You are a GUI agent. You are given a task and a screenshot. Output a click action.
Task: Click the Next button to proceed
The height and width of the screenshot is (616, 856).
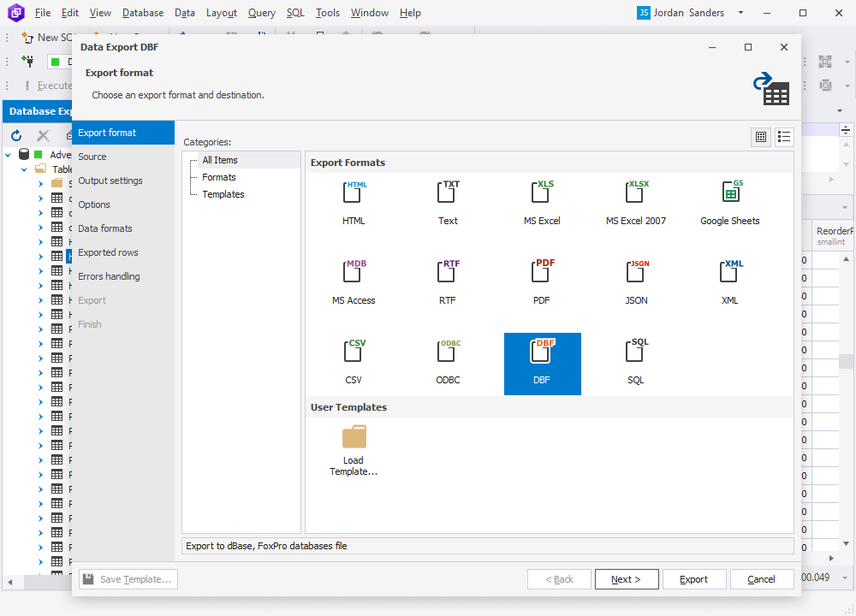point(626,579)
